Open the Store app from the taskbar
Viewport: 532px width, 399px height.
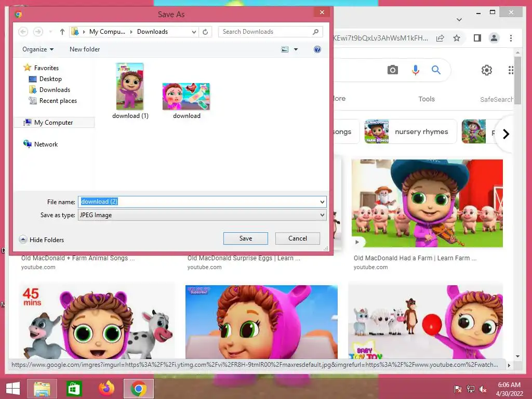pos(74,388)
